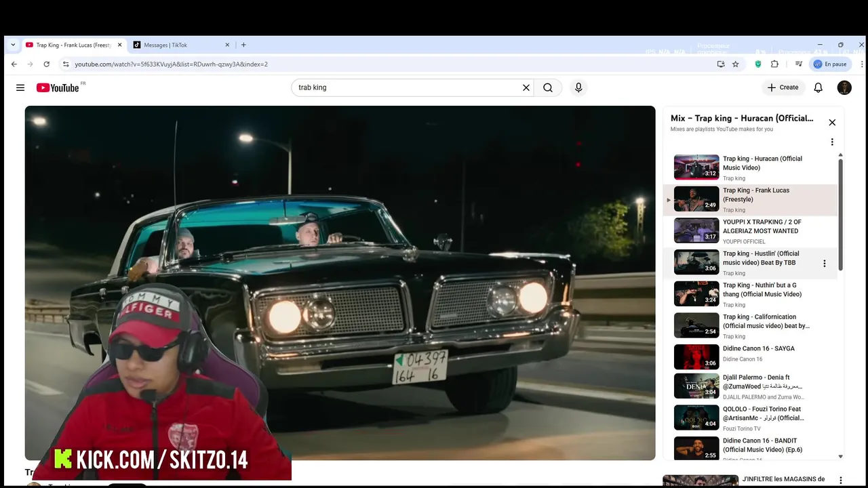Close the Messages TikTok tab
The width and height of the screenshot is (868, 488).
[227, 45]
